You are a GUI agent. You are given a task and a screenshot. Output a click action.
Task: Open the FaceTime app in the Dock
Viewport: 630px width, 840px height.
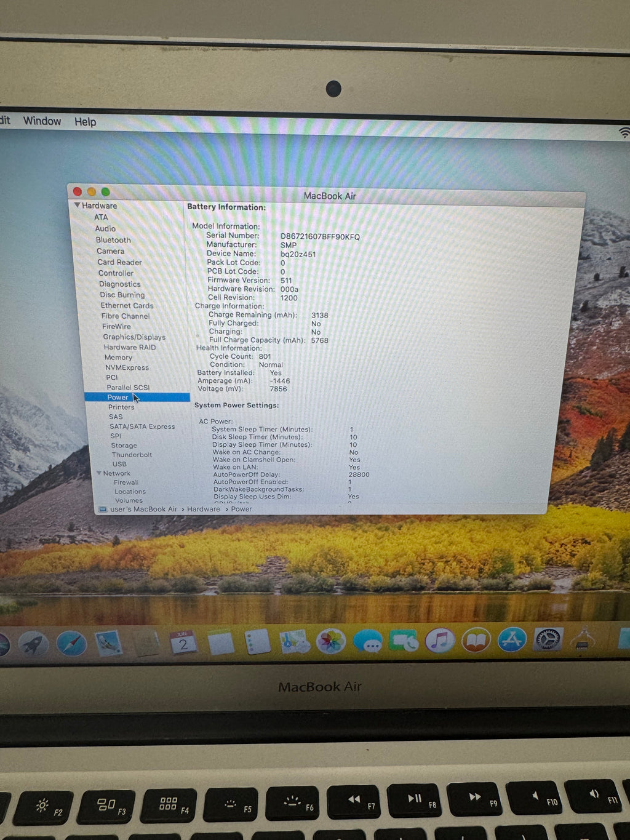tap(404, 641)
